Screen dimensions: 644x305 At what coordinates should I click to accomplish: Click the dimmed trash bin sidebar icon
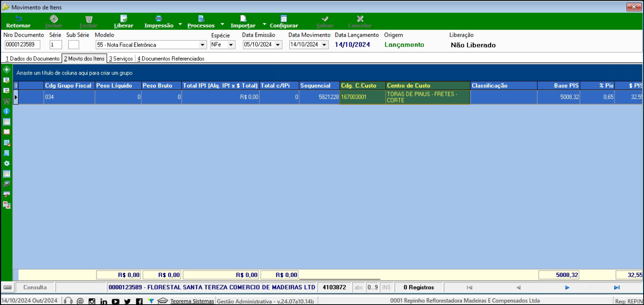(x=7, y=101)
